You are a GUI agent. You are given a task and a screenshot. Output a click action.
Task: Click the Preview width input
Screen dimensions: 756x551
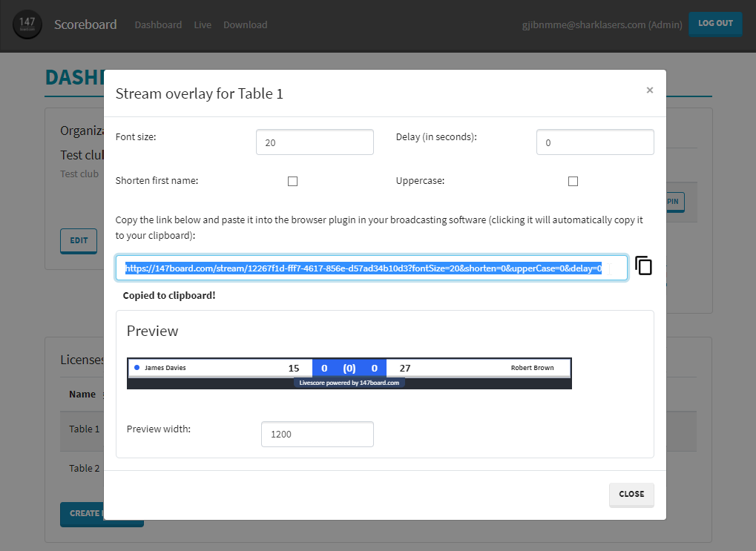(318, 434)
